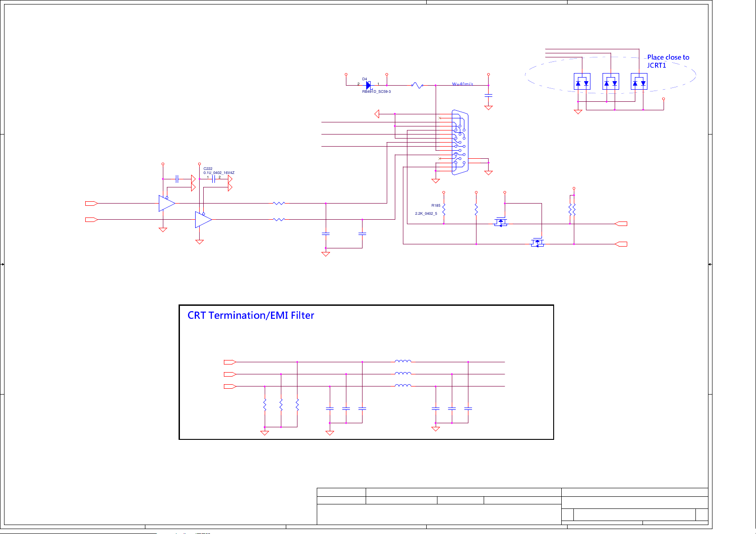Click 'CRT Termination/EMI Filter' title text
The image size is (756, 534).
pos(251,316)
